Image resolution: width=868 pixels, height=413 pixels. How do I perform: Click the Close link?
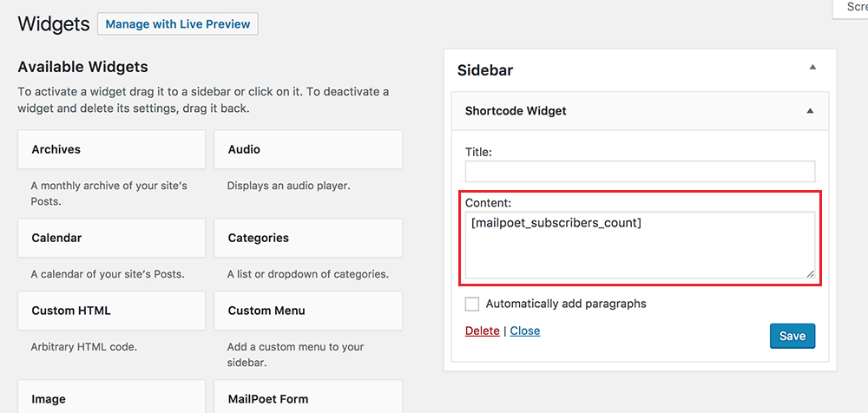point(525,331)
